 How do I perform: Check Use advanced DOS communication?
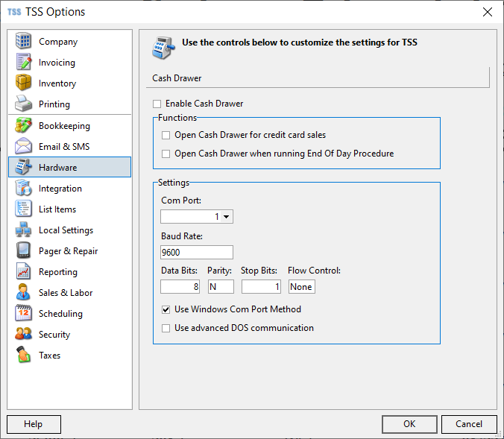(166, 328)
